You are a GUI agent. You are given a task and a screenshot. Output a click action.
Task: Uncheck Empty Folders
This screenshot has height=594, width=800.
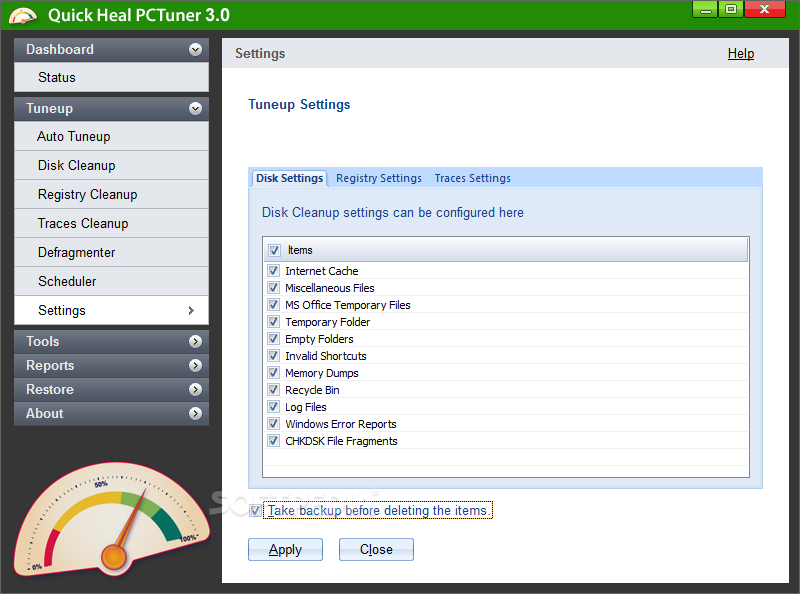tap(273, 338)
